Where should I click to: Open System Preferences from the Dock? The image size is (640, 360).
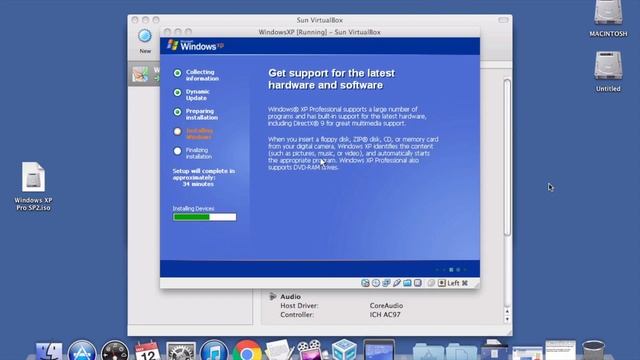(x=181, y=351)
